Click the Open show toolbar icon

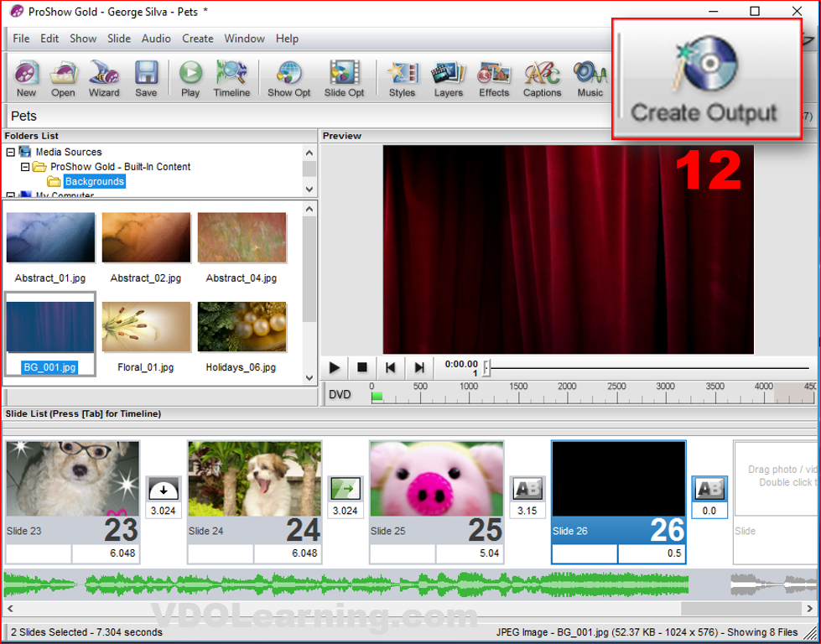coord(63,79)
